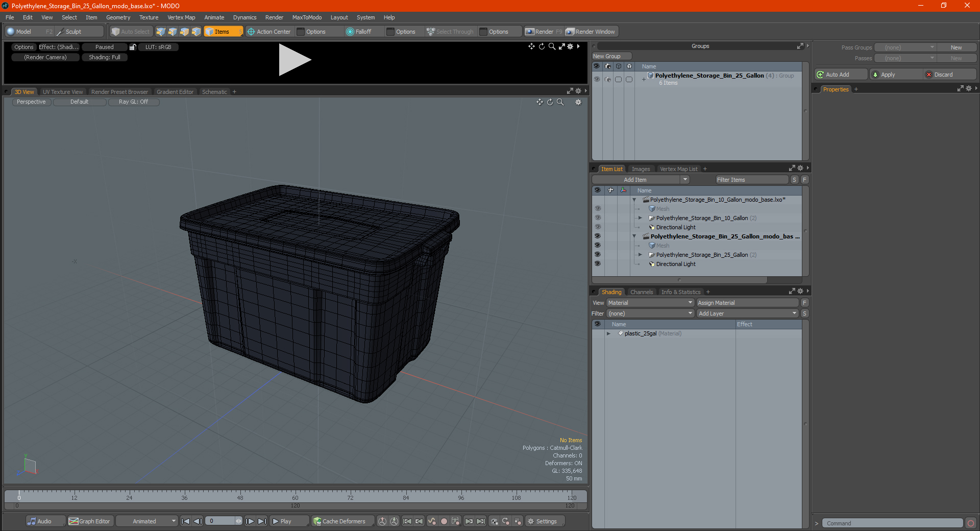Step to previous frame
Viewport: 980px width, 531px height.
pyautogui.click(x=198, y=521)
